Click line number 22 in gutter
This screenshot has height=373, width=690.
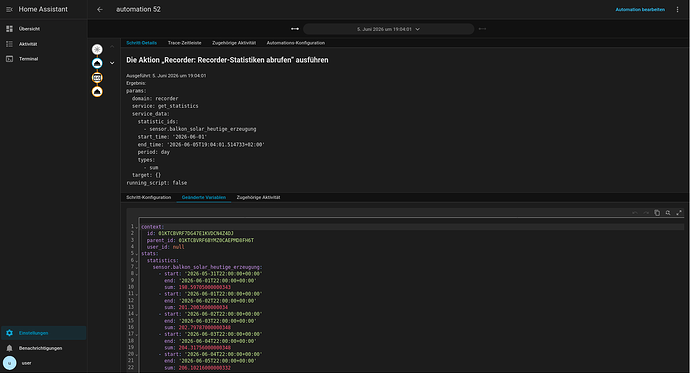point(131,368)
